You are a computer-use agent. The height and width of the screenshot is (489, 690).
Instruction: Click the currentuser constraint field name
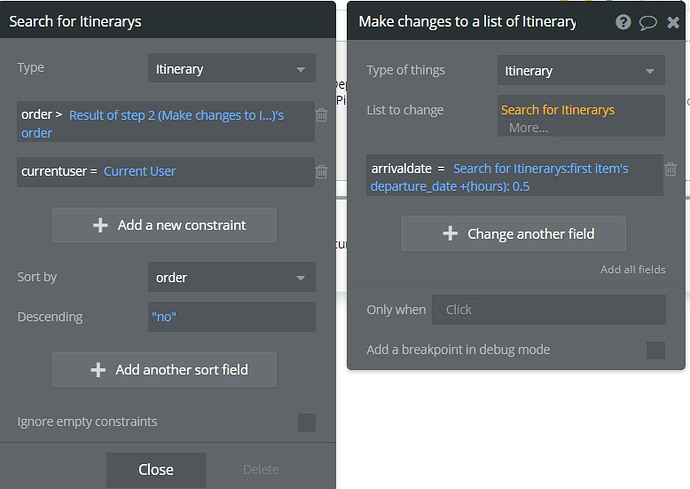click(x=54, y=171)
